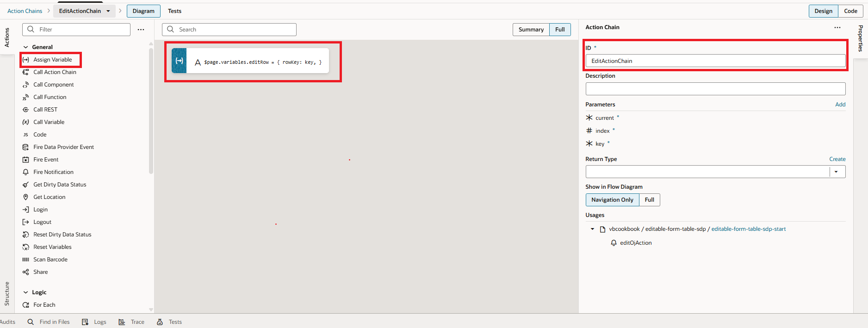The image size is (868, 328).
Task: Click the Description input field
Action: click(715, 89)
